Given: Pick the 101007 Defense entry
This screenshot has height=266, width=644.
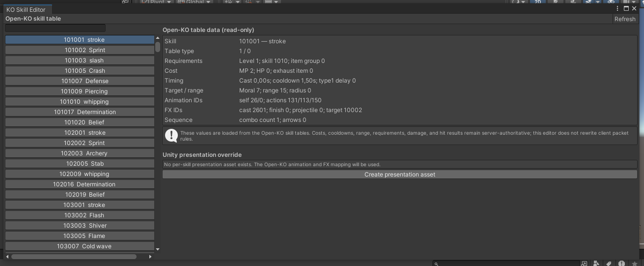Looking at the screenshot, I should point(80,81).
